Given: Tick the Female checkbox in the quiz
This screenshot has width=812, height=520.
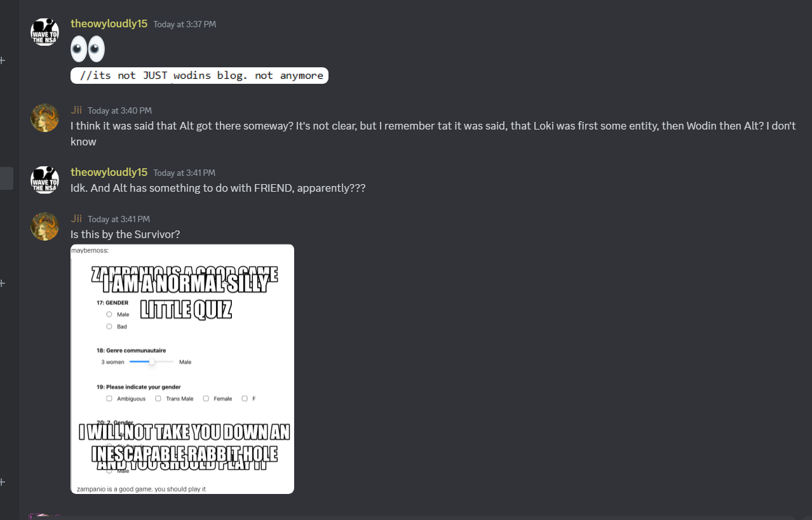Looking at the screenshot, I should point(206,399).
